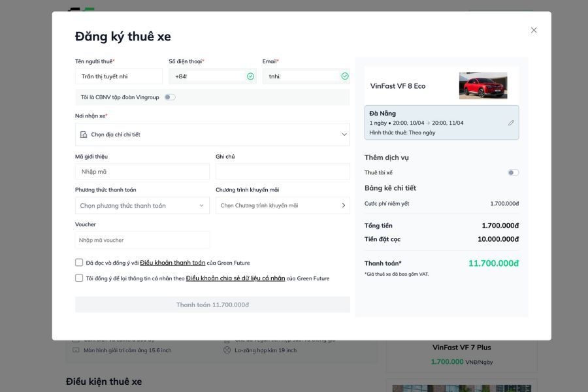The width and height of the screenshot is (588, 392).
Task: Check the agree to payment terms checkbox
Action: click(x=79, y=263)
